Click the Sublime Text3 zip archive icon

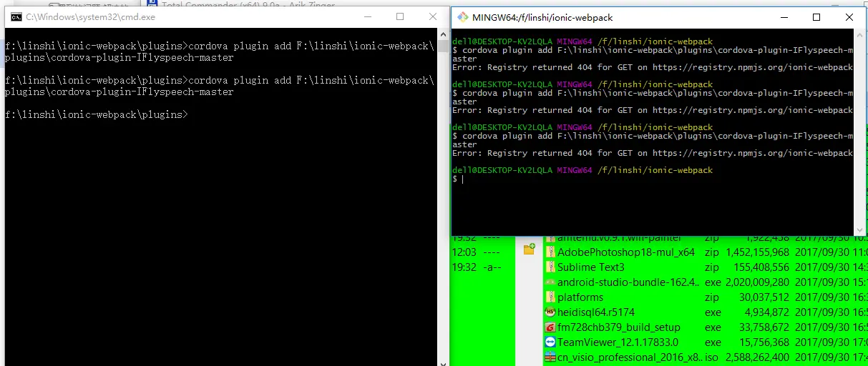click(x=550, y=267)
